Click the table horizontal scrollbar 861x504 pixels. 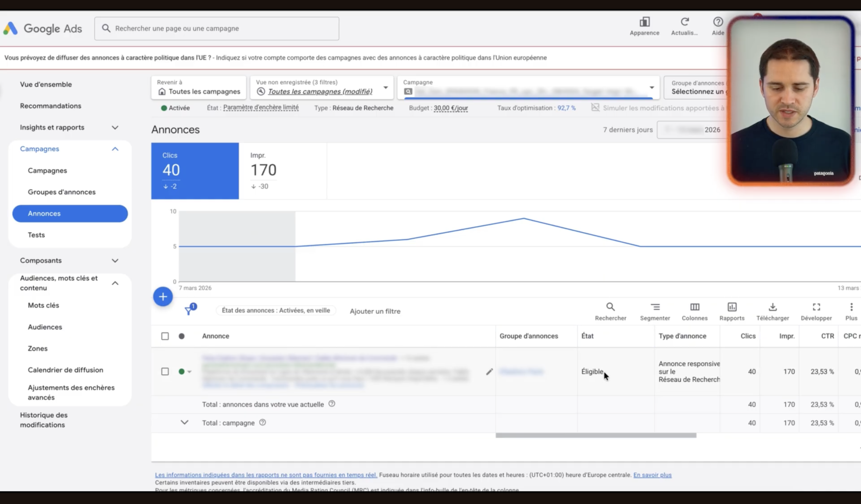tap(596, 435)
